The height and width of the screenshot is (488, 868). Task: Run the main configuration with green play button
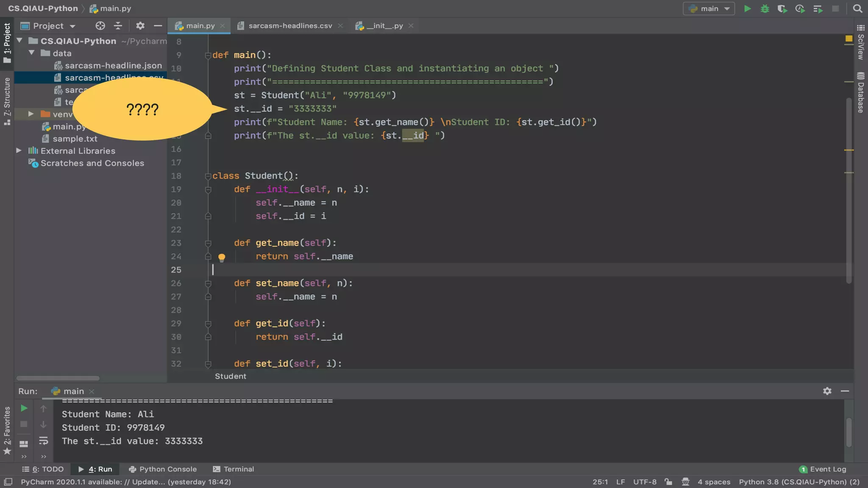pos(747,8)
